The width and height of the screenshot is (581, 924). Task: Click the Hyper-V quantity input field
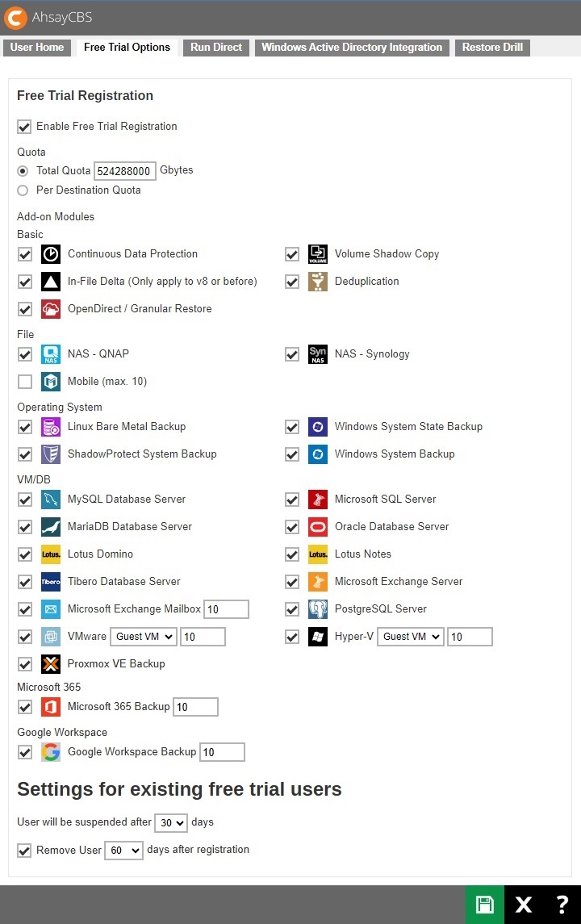tap(470, 637)
